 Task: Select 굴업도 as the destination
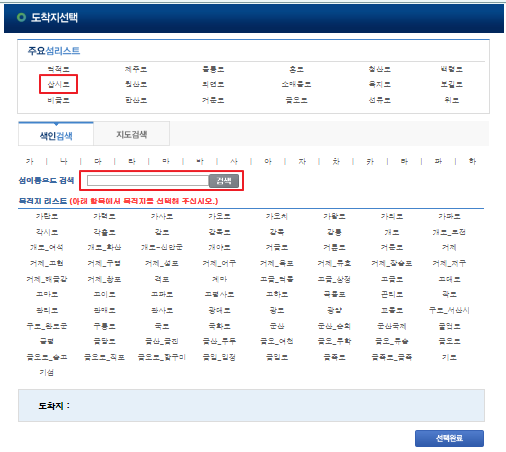pos(449,326)
